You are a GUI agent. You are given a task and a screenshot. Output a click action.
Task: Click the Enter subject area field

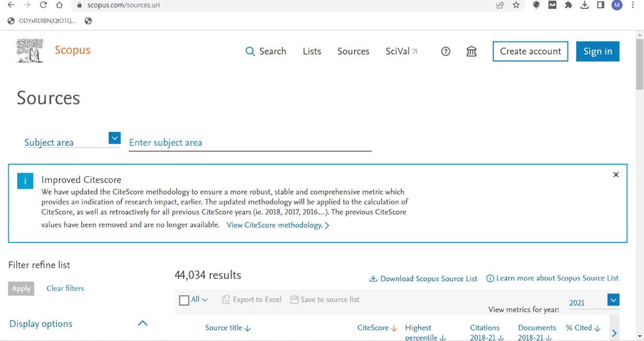(x=250, y=142)
